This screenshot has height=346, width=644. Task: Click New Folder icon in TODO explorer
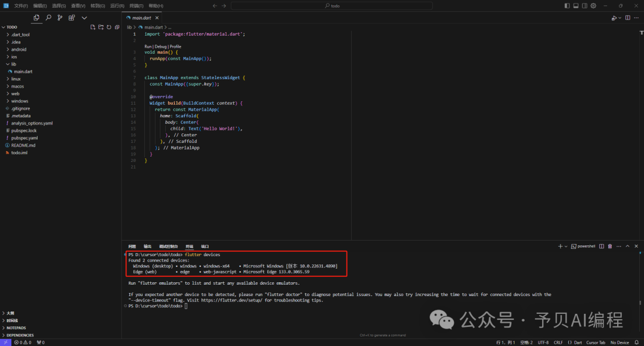coord(101,27)
